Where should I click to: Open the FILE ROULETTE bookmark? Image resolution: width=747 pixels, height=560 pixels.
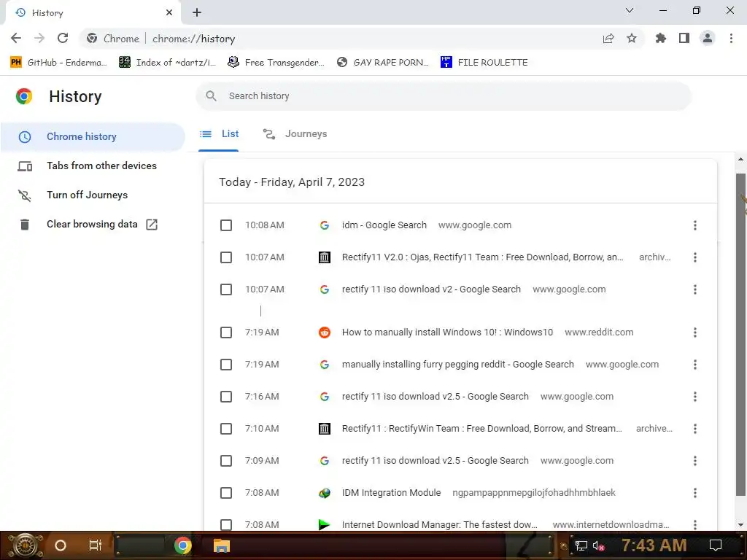[x=484, y=63]
